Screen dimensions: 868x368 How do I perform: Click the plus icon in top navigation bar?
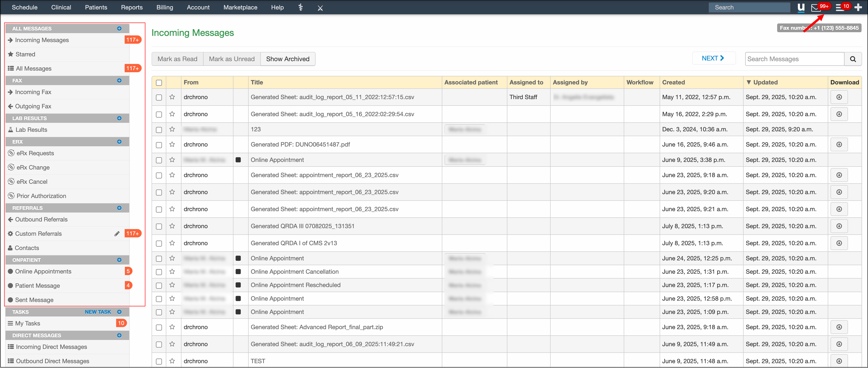[x=858, y=7]
